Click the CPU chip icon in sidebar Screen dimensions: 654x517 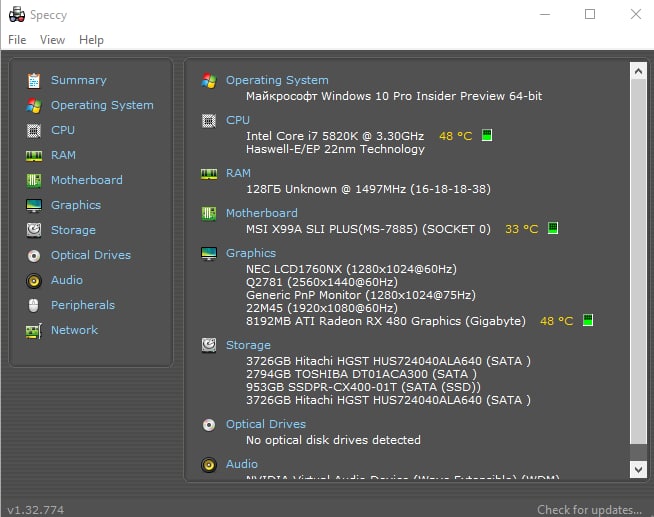pos(34,131)
